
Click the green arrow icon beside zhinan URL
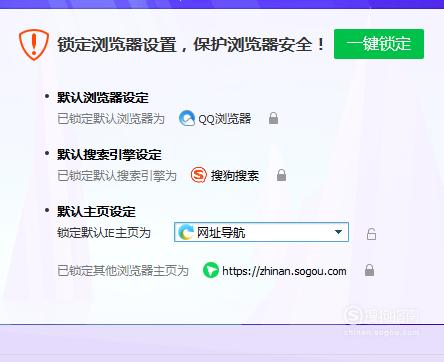[211, 270]
